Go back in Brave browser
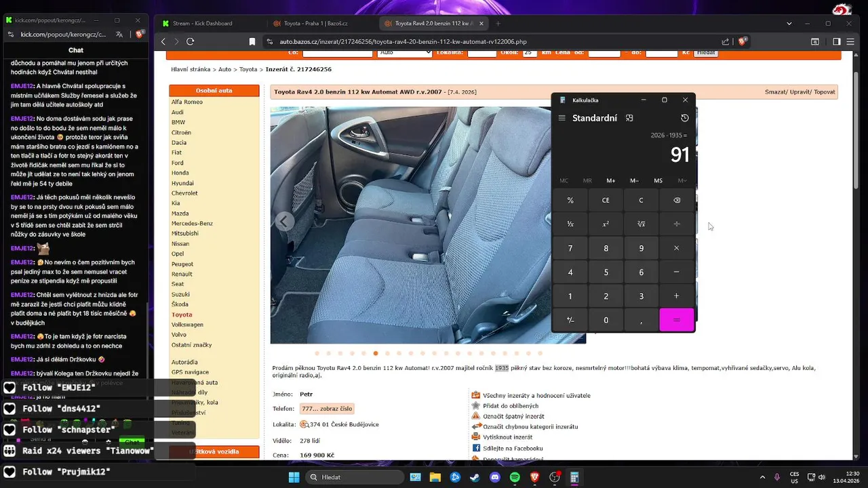Viewport: 868px width, 488px height. pyautogui.click(x=163, y=41)
